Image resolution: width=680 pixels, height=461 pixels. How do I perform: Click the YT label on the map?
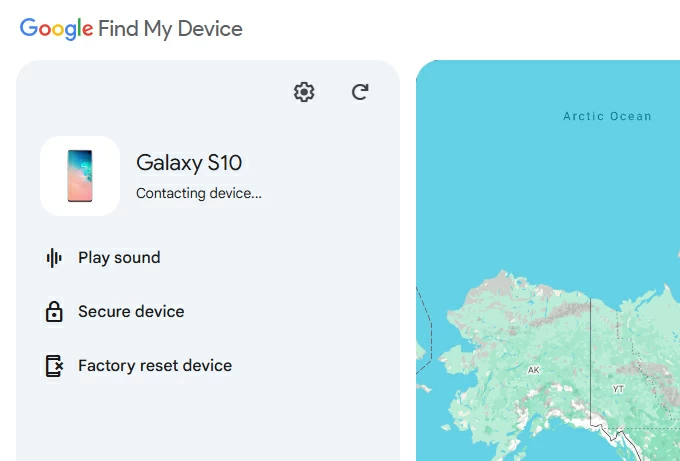click(618, 388)
